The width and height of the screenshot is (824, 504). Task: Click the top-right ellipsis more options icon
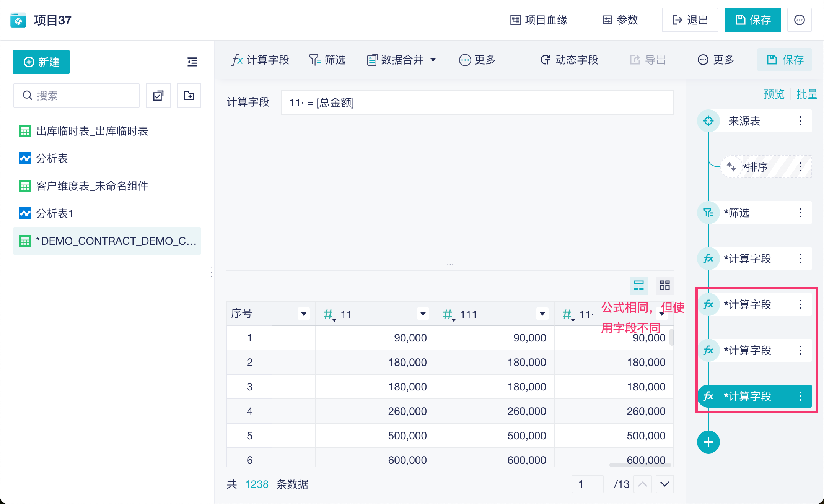799,20
